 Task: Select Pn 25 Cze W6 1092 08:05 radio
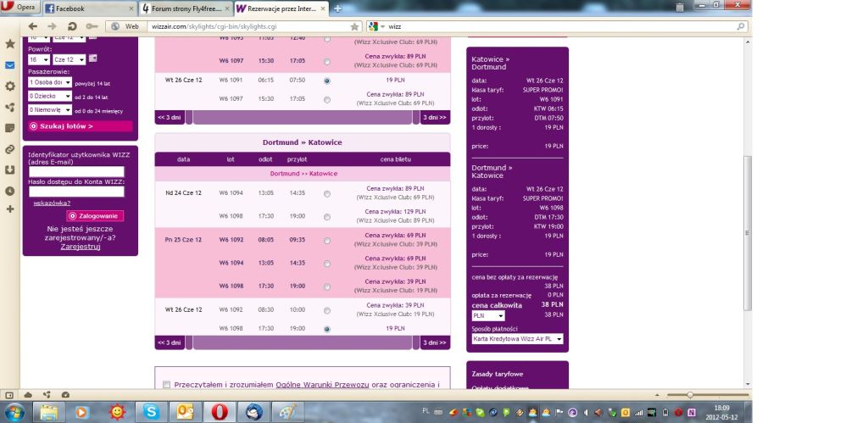tap(327, 241)
